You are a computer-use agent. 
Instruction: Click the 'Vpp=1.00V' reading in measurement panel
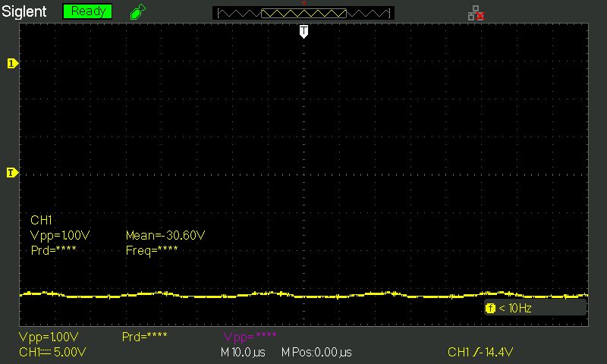[60, 235]
